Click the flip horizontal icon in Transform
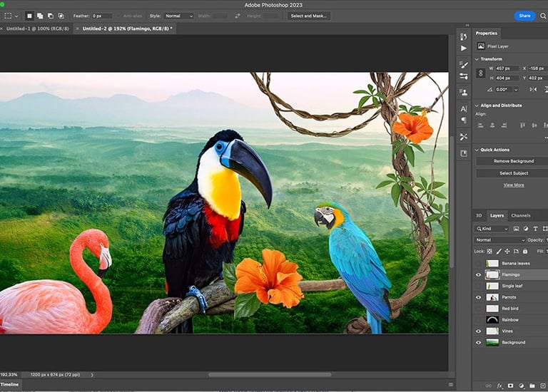The height and width of the screenshot is (392, 548). [x=533, y=90]
